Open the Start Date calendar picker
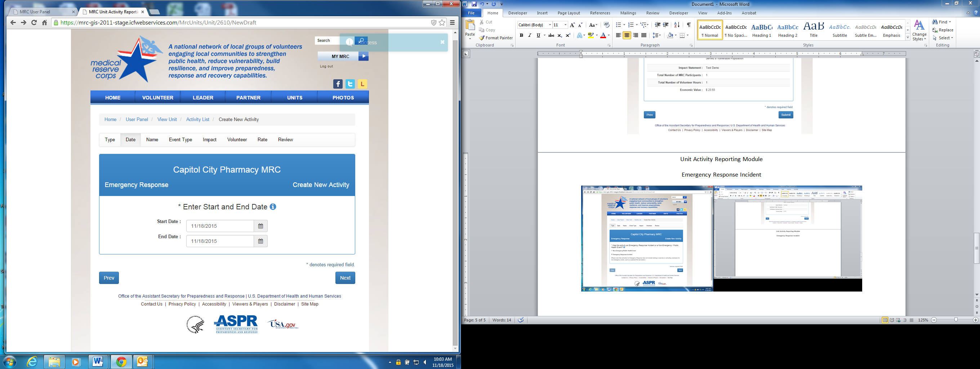The height and width of the screenshot is (369, 980). pyautogui.click(x=260, y=226)
